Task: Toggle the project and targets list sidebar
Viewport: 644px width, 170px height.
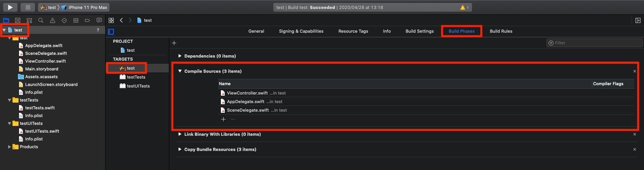Action: pyautogui.click(x=111, y=32)
